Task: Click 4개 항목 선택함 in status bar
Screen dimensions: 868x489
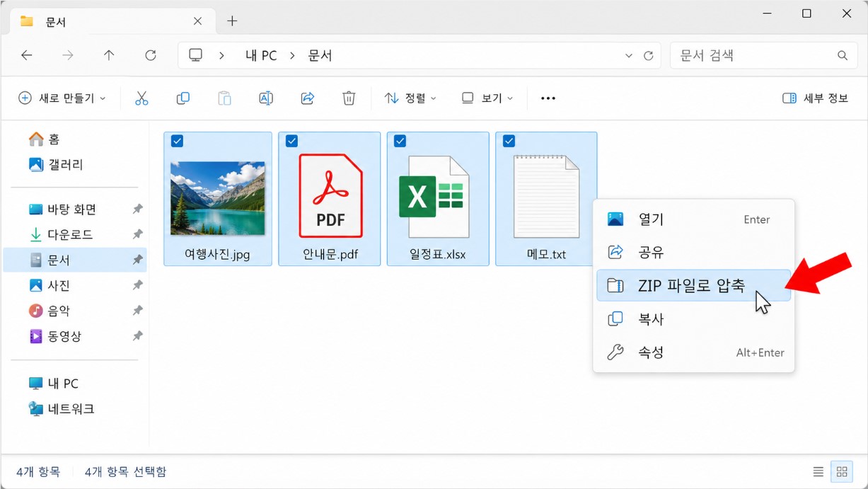Action: click(125, 471)
